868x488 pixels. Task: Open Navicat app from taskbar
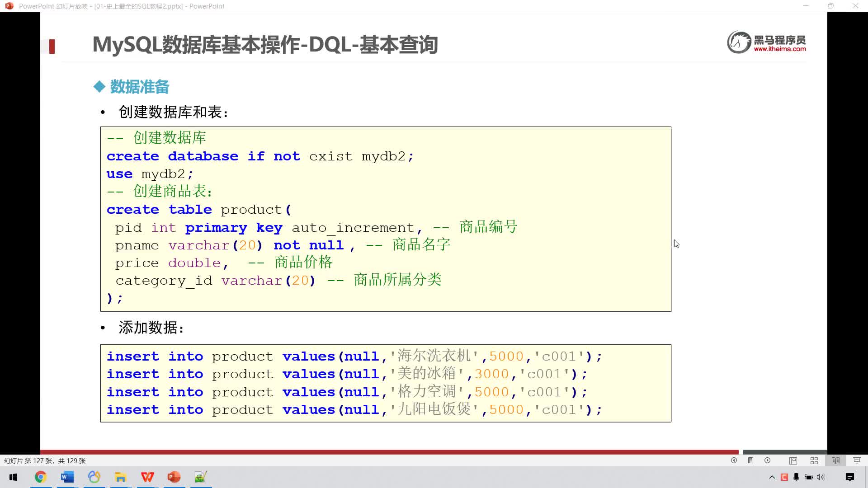pos(94,477)
